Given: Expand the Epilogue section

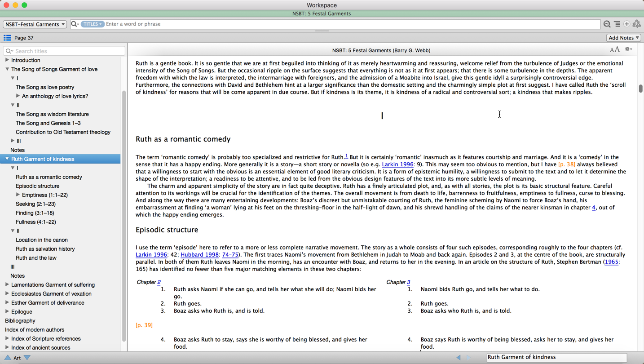Looking at the screenshot, I should coord(7,311).
